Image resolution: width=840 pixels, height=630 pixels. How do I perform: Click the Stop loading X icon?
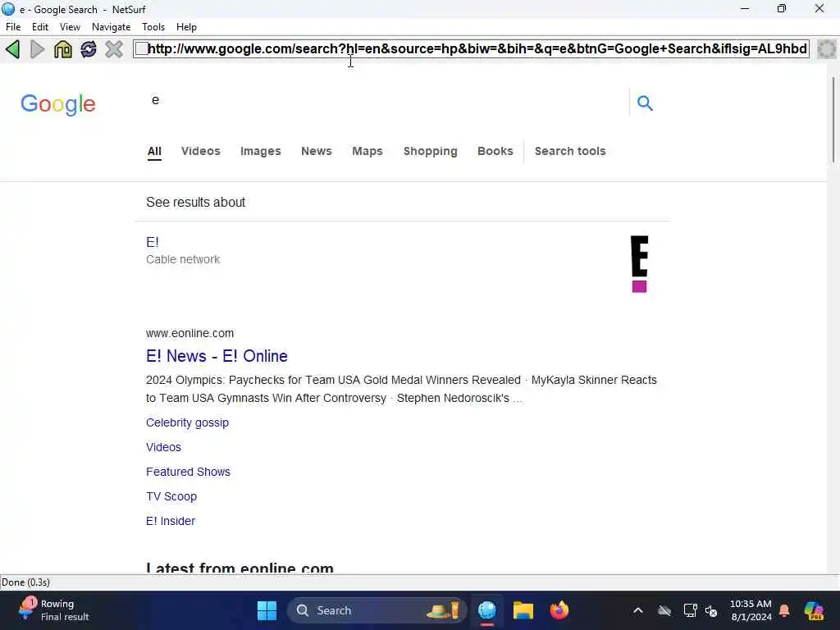[114, 49]
